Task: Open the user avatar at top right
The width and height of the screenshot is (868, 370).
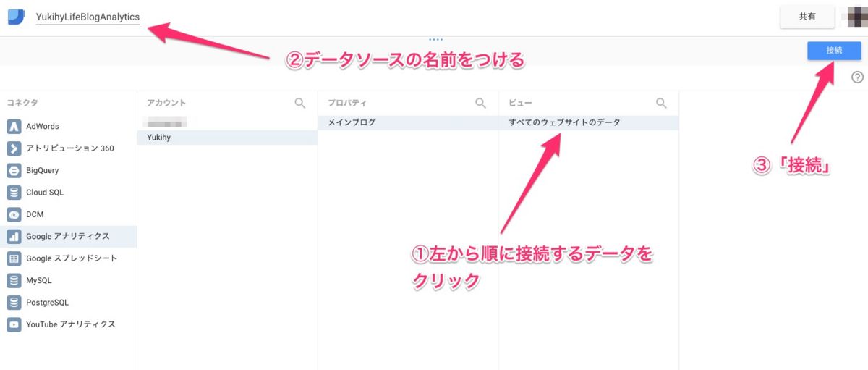Action: click(856, 16)
